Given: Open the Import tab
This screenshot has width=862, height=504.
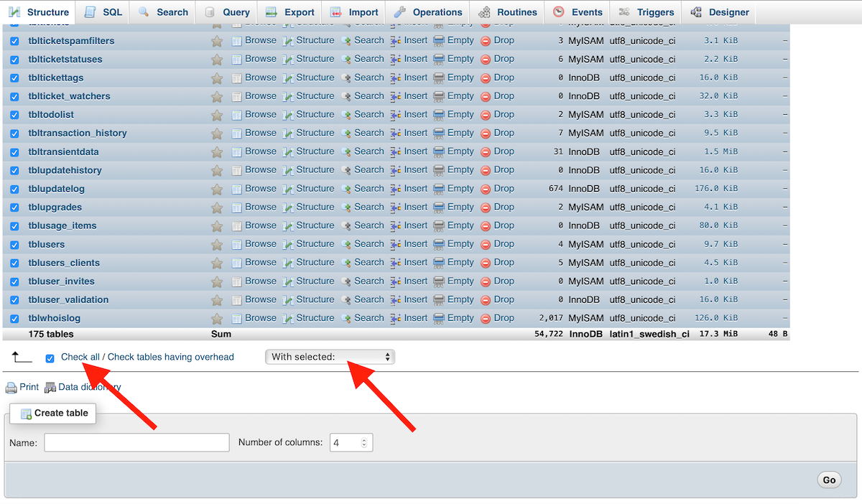Looking at the screenshot, I should pyautogui.click(x=353, y=12).
